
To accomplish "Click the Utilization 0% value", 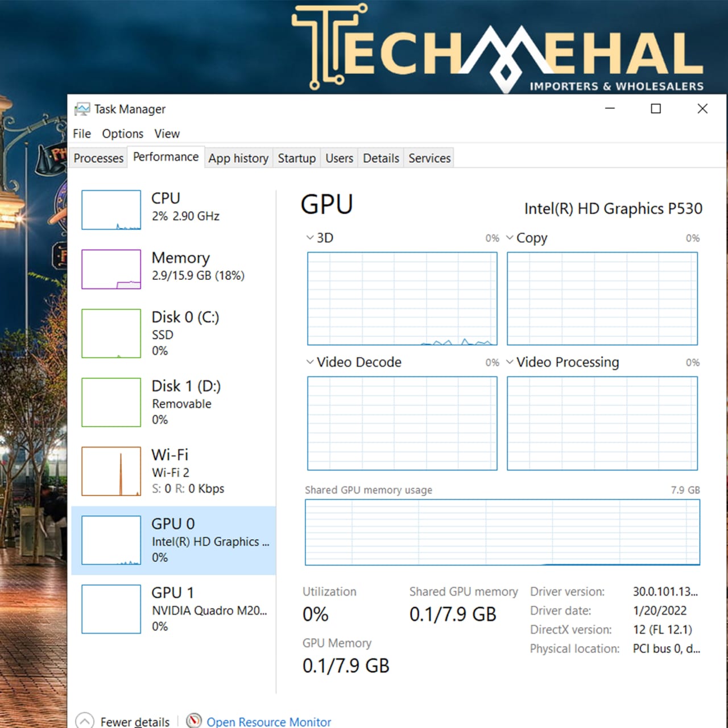I will coord(316,614).
